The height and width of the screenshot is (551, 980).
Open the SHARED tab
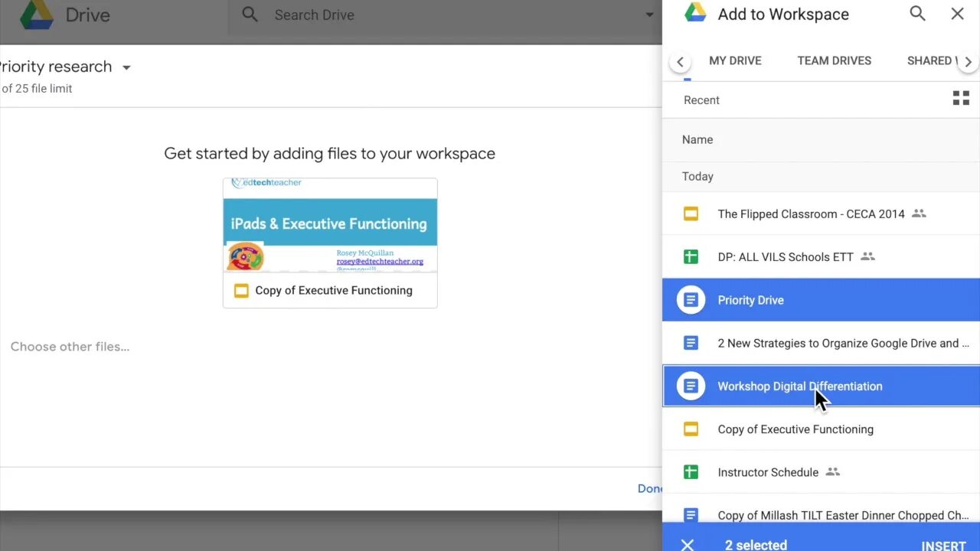[x=932, y=60]
